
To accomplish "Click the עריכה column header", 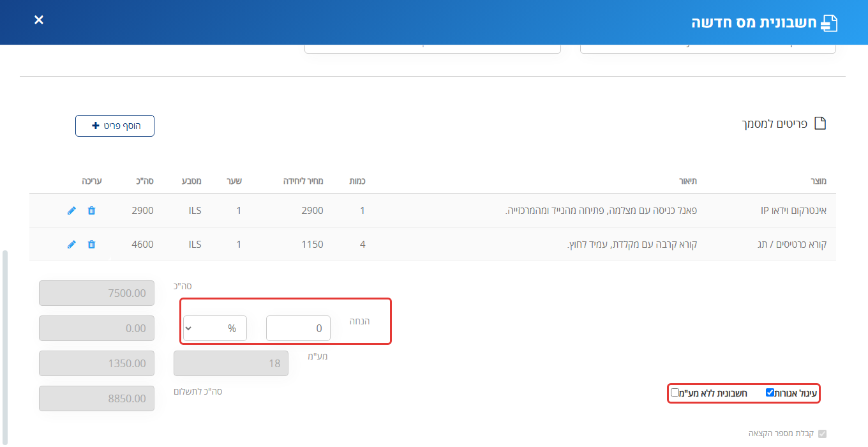I will point(91,181).
